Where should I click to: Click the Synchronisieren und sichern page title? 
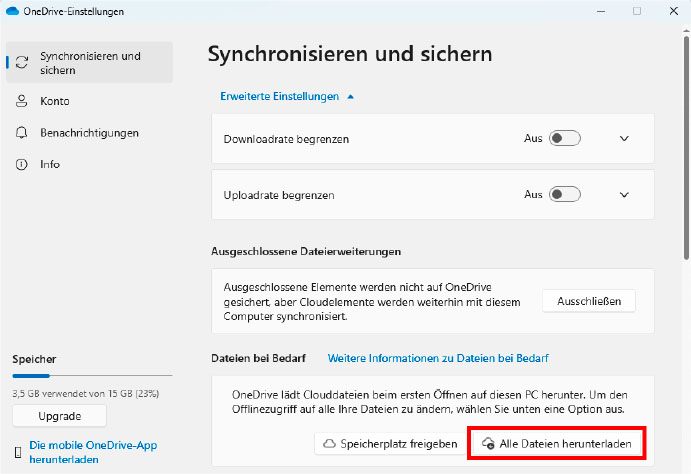350,54
